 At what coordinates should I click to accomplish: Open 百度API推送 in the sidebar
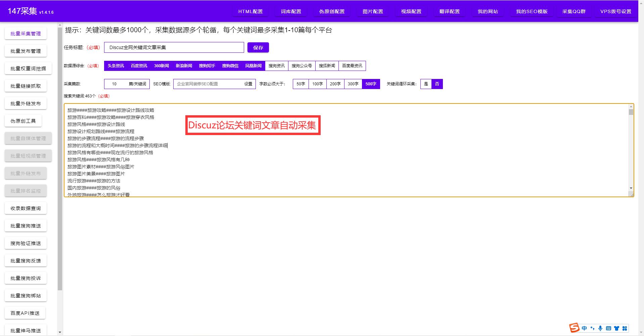tap(25, 313)
